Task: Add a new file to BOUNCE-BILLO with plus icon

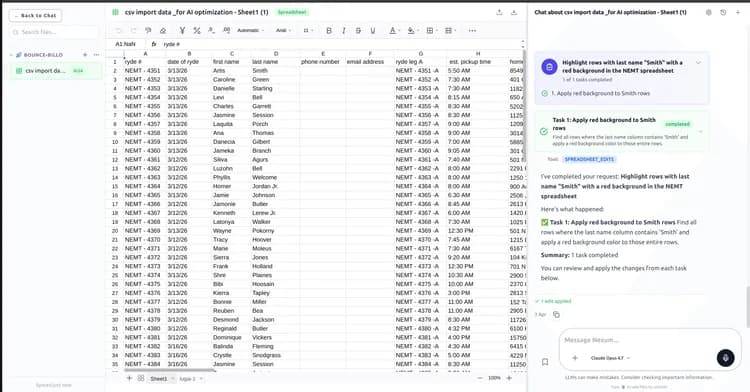Action: click(x=85, y=55)
